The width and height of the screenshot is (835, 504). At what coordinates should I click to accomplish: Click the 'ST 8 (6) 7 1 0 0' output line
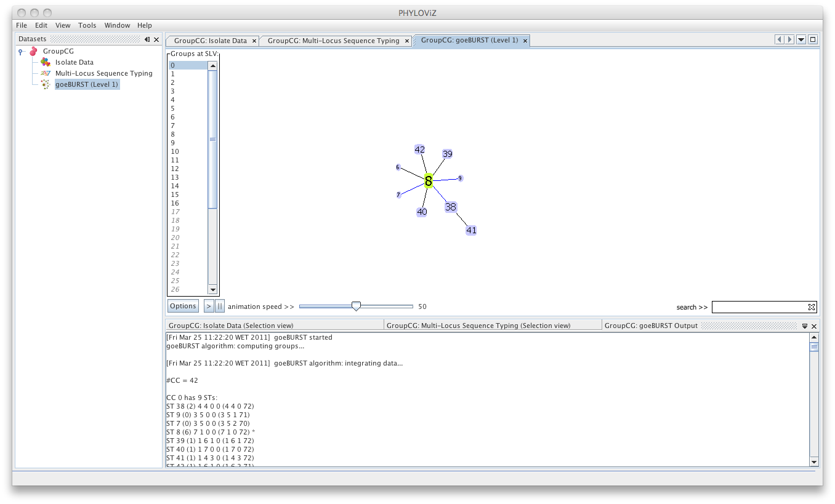coord(211,432)
